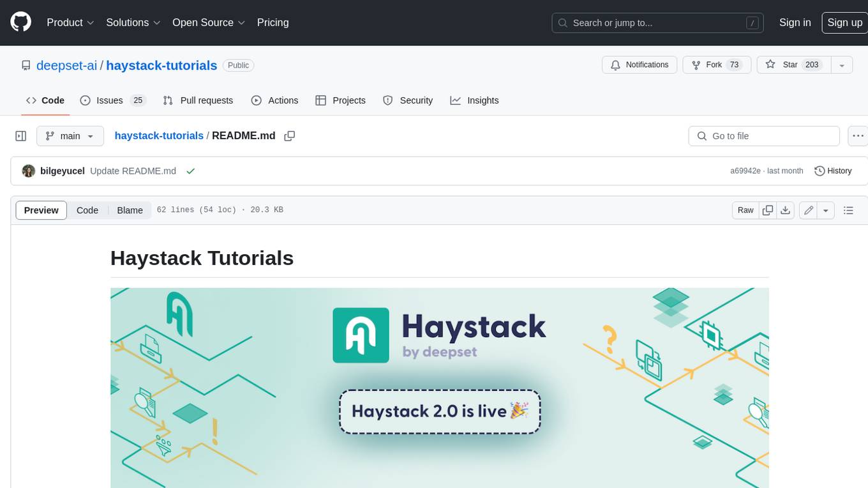Open the star lists dropdown arrow
The image size is (868, 488).
tap(842, 65)
